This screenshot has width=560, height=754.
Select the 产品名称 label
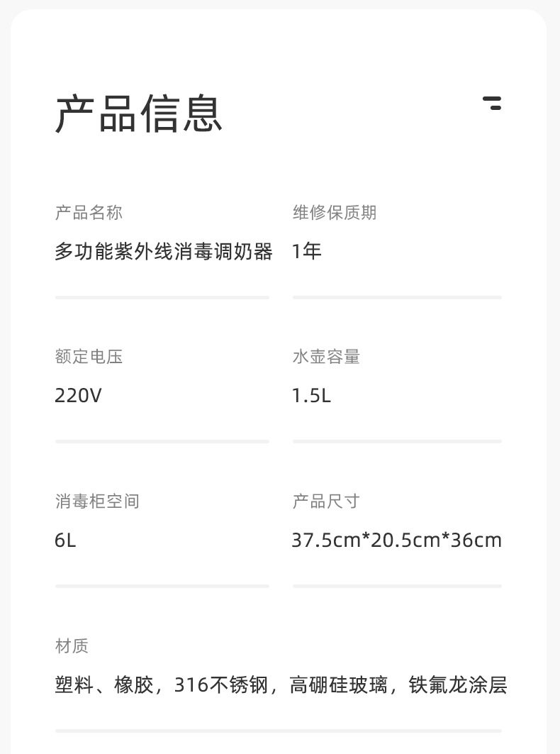coord(89,213)
